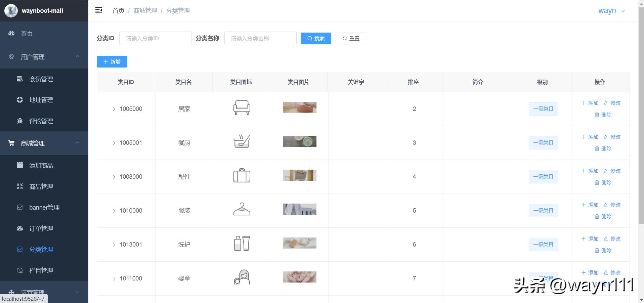Open the 居家 category picture thumbnail
Image resolution: width=644 pixels, height=303 pixels.
tap(299, 107)
